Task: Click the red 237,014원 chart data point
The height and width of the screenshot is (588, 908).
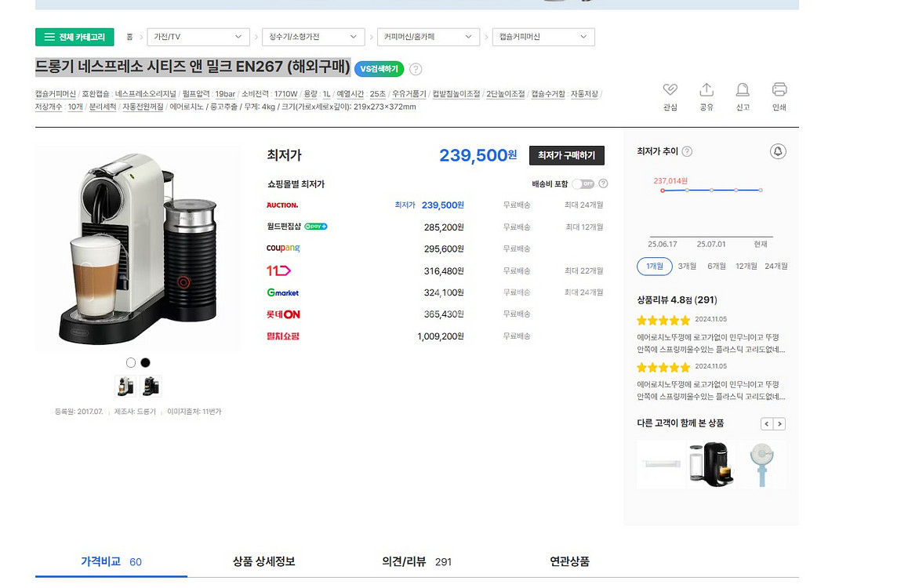Action: tap(663, 191)
